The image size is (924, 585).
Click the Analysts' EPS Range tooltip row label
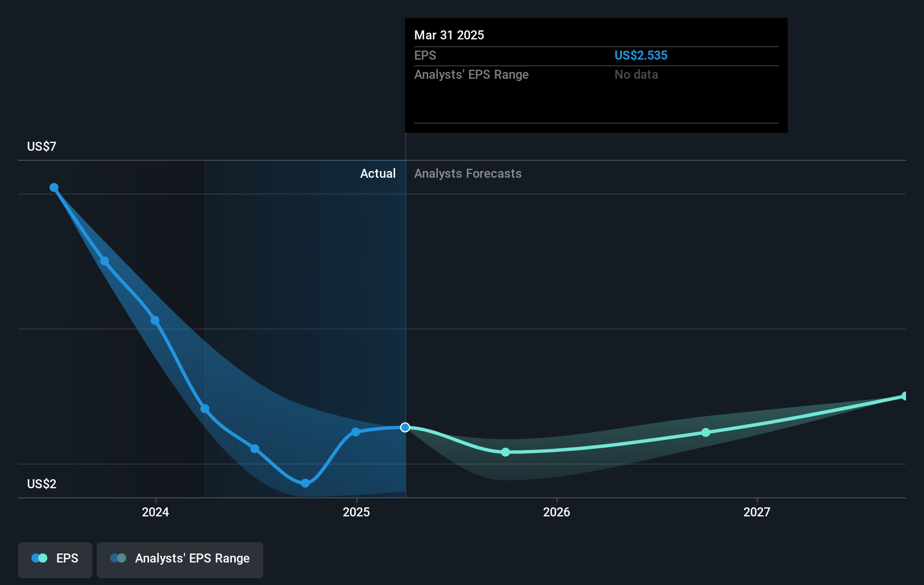click(x=472, y=74)
